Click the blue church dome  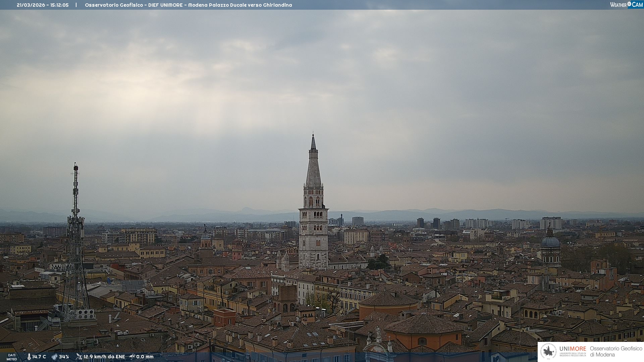tap(550, 242)
